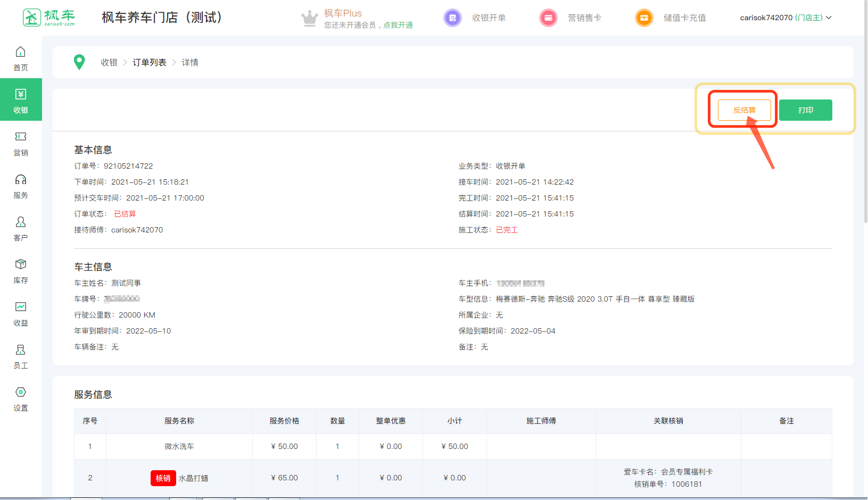Image resolution: width=868 pixels, height=500 pixels.
Task: Click the 枫车 logo at top left
Action: click(x=49, y=18)
